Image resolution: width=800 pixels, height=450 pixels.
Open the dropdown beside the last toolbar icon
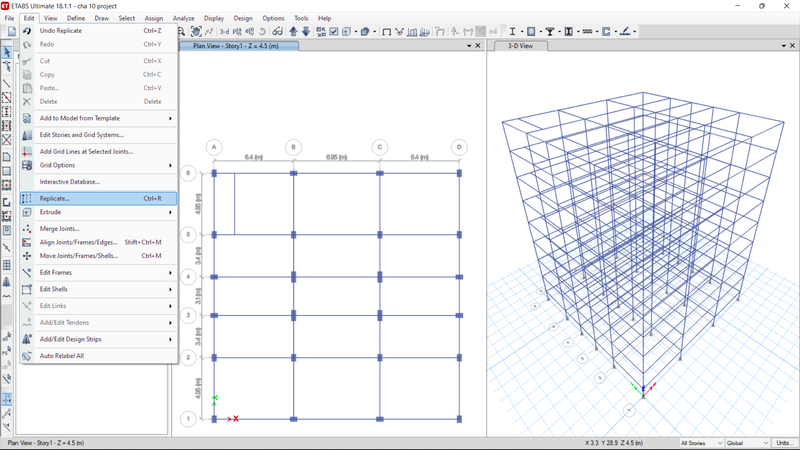[x=635, y=32]
